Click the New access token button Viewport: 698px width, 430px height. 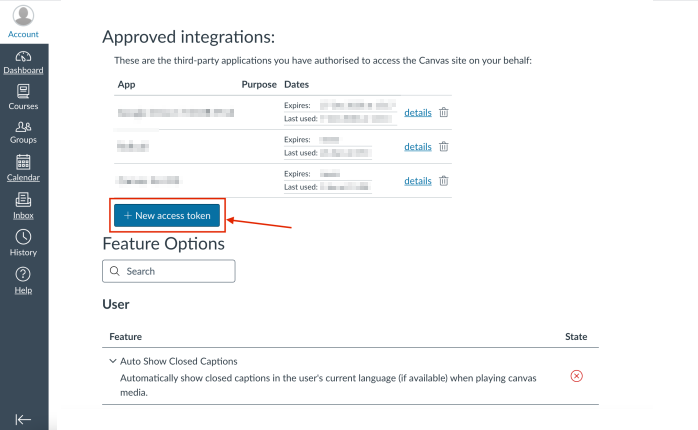pos(166,215)
